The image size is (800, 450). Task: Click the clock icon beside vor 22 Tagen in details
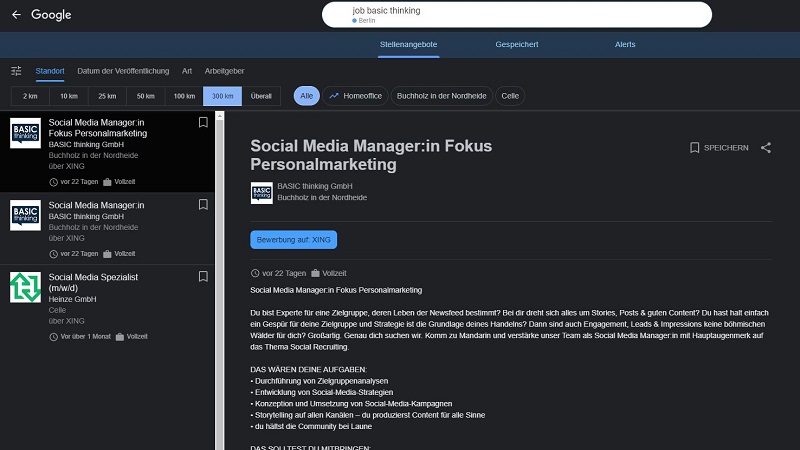(x=255, y=273)
